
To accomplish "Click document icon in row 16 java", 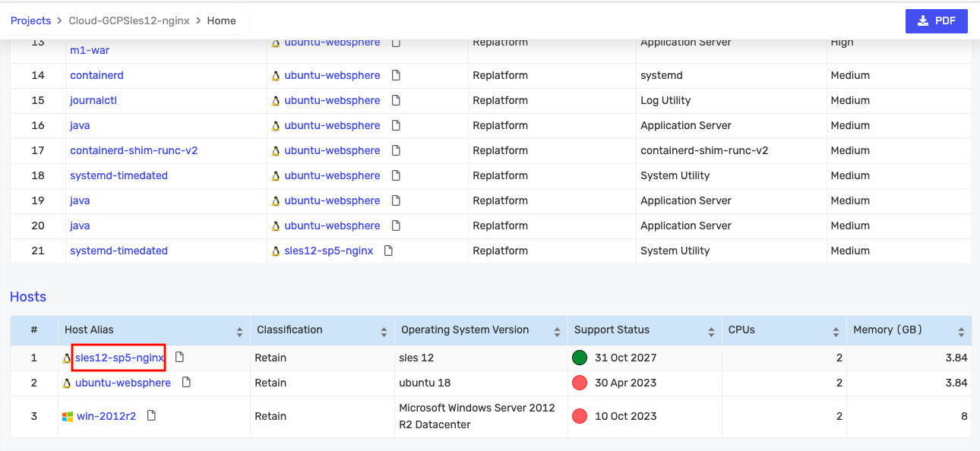I will tap(396, 125).
